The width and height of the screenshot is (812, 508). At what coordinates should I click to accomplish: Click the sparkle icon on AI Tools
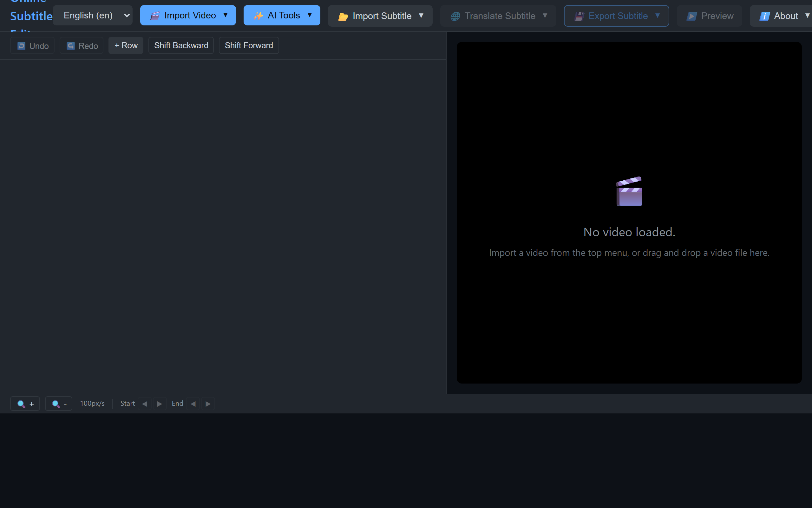tap(258, 16)
